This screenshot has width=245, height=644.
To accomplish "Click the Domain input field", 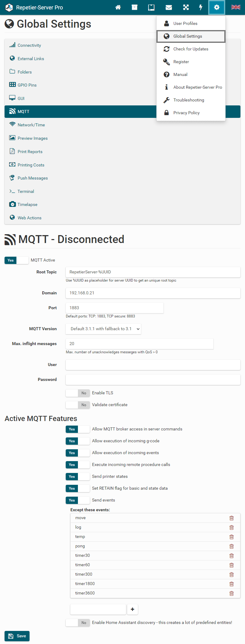I will tap(153, 293).
